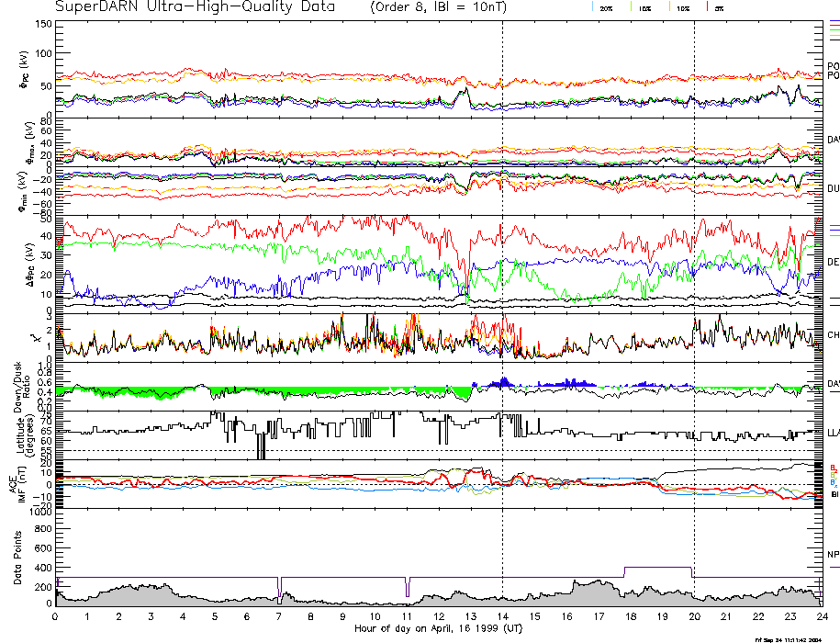Image resolution: width=840 pixels, height=643 pixels.
Task: Click the hour 12 tick label on x-axis
Action: click(x=438, y=616)
